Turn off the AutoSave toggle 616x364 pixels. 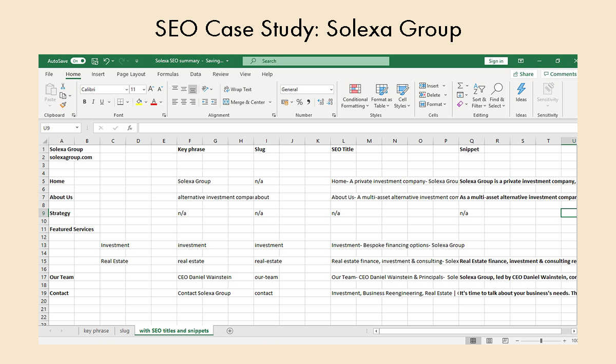[78, 61]
